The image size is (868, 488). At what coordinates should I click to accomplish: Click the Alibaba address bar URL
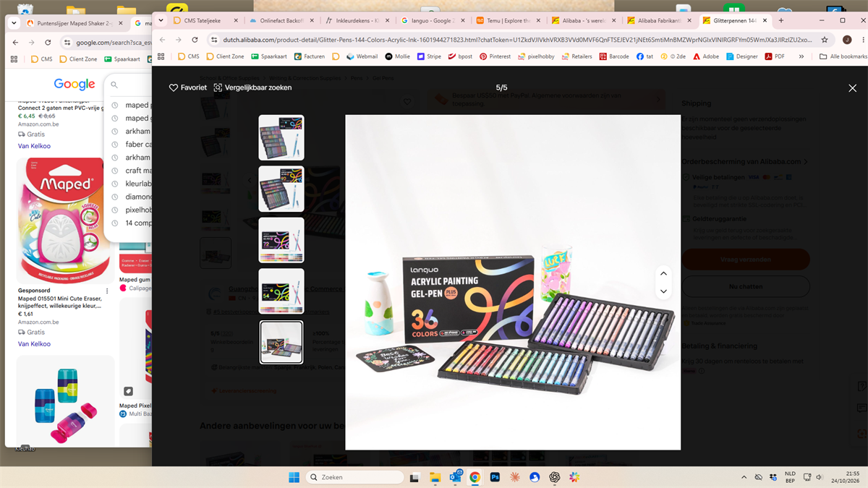(517, 40)
